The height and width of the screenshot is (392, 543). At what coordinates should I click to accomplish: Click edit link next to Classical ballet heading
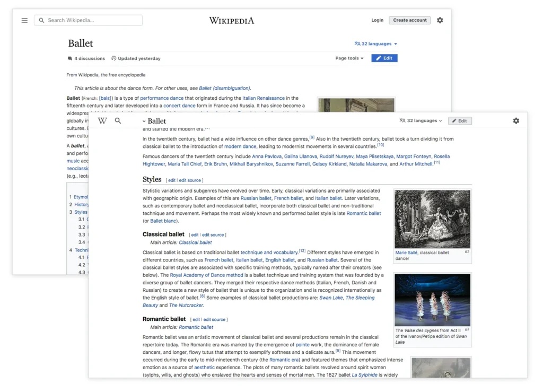tap(195, 235)
